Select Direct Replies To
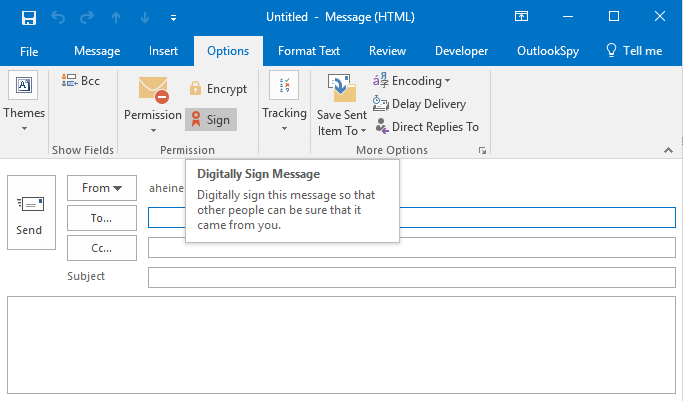The image size is (683, 401). pyautogui.click(x=427, y=127)
